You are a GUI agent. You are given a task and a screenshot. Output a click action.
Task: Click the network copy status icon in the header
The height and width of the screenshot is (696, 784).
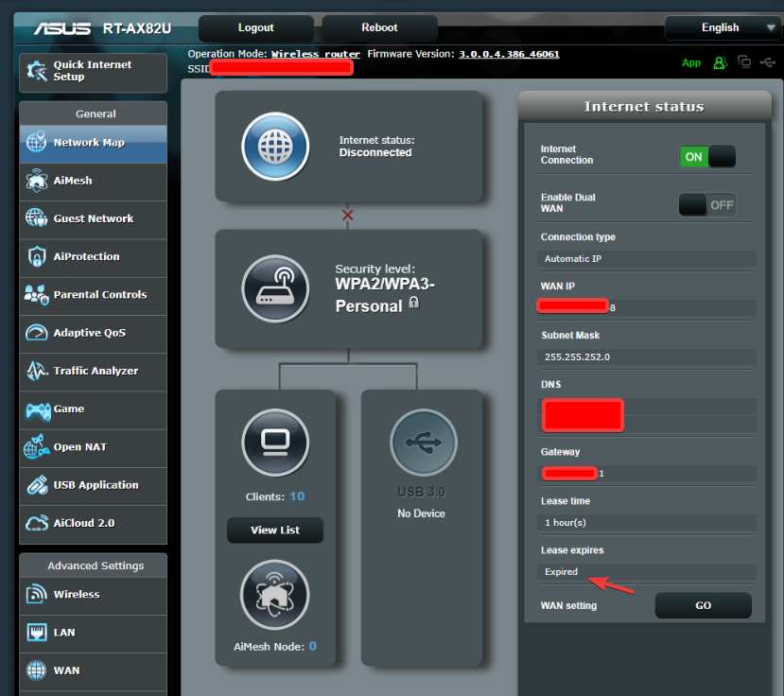(744, 62)
